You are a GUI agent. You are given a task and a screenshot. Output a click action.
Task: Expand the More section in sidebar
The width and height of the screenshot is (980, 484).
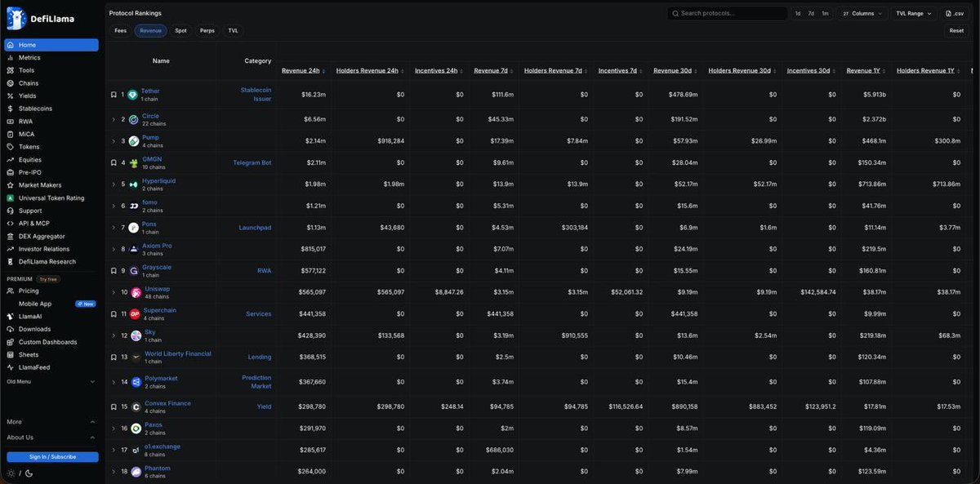[92, 422]
